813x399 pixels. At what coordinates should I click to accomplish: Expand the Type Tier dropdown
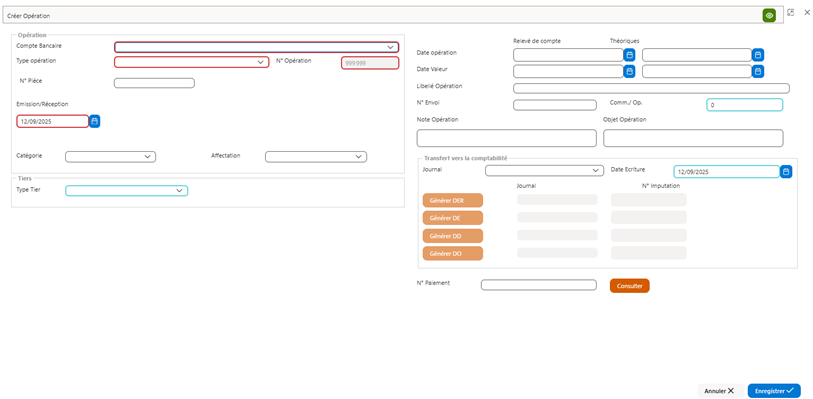click(127, 191)
